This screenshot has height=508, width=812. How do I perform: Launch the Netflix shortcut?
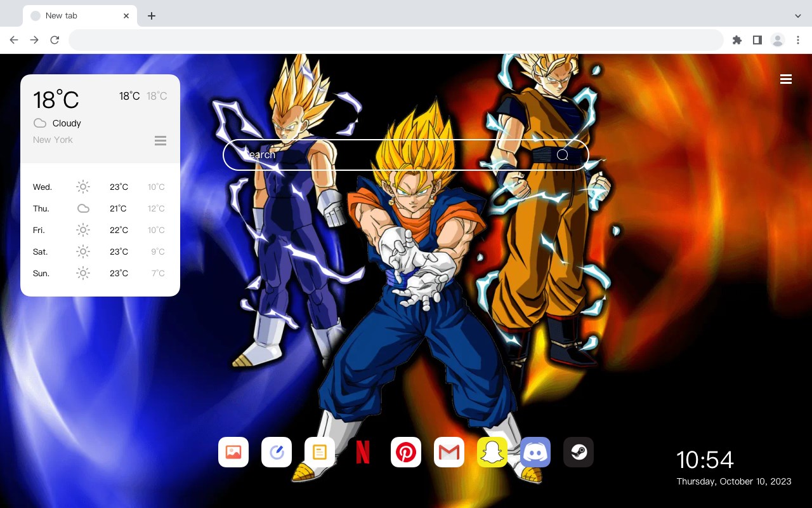click(363, 452)
